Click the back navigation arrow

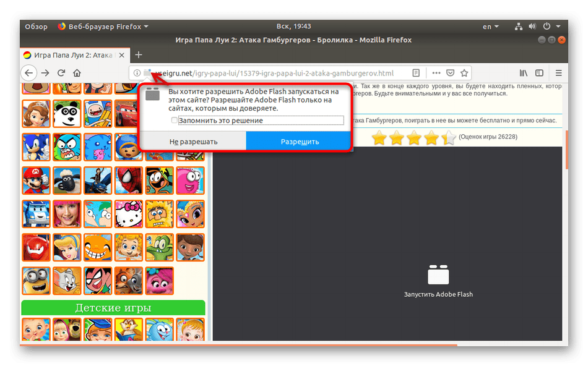(28, 73)
